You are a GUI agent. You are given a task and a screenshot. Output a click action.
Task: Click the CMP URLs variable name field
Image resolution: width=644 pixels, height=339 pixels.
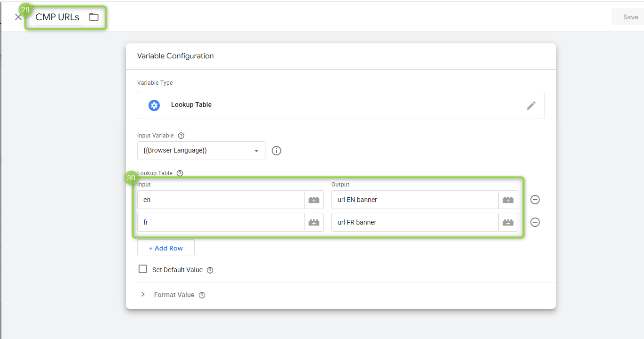[x=58, y=17]
